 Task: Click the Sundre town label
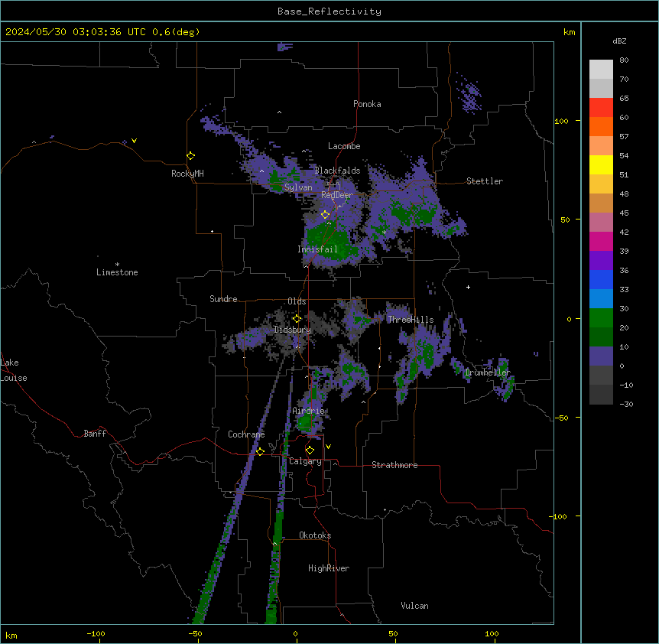point(223,299)
